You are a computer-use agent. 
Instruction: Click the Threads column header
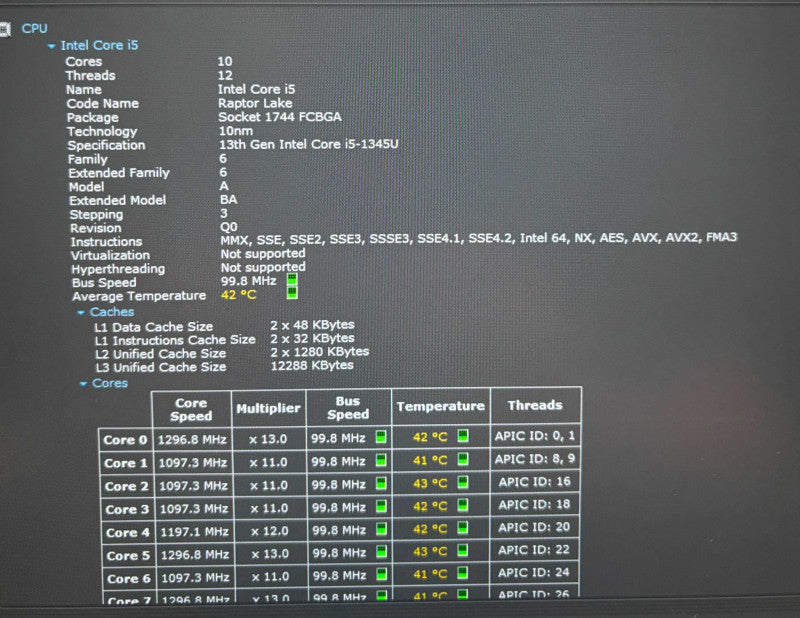tap(535, 405)
